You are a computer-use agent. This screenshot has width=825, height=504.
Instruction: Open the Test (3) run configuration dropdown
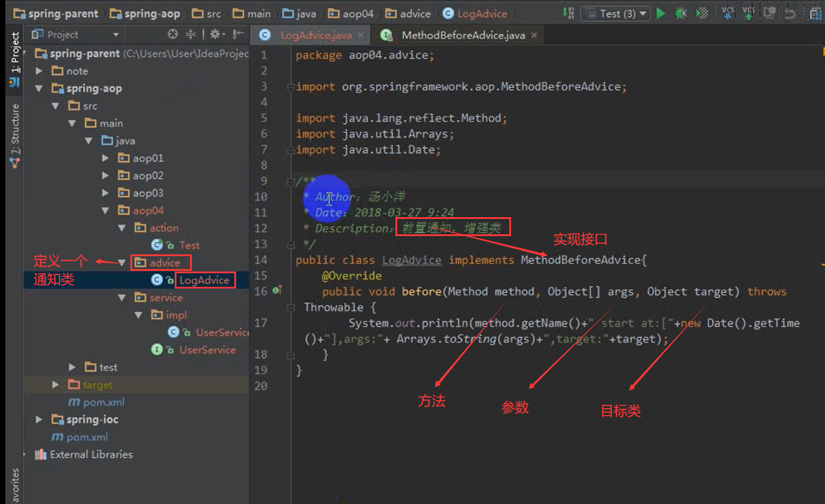tap(616, 13)
